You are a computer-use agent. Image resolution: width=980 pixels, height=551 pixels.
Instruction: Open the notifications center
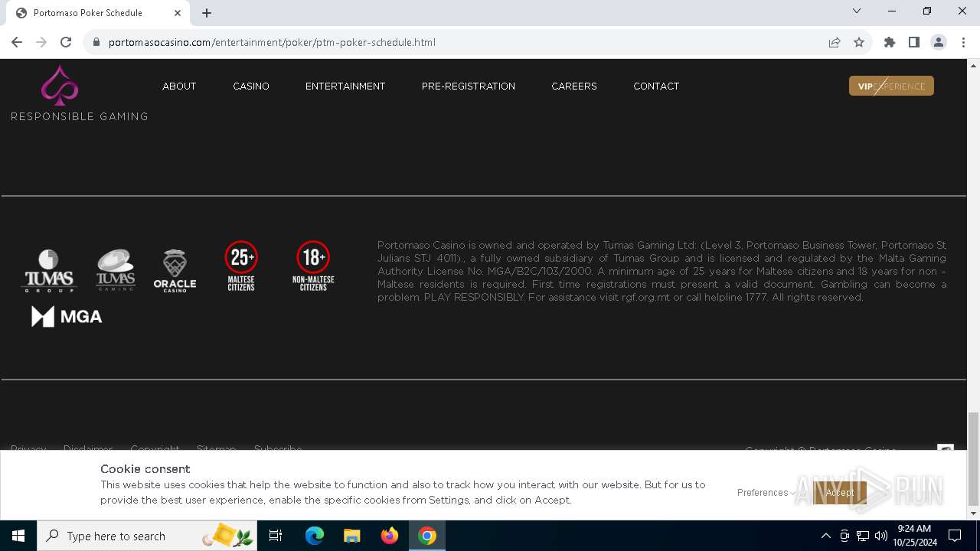point(955,536)
